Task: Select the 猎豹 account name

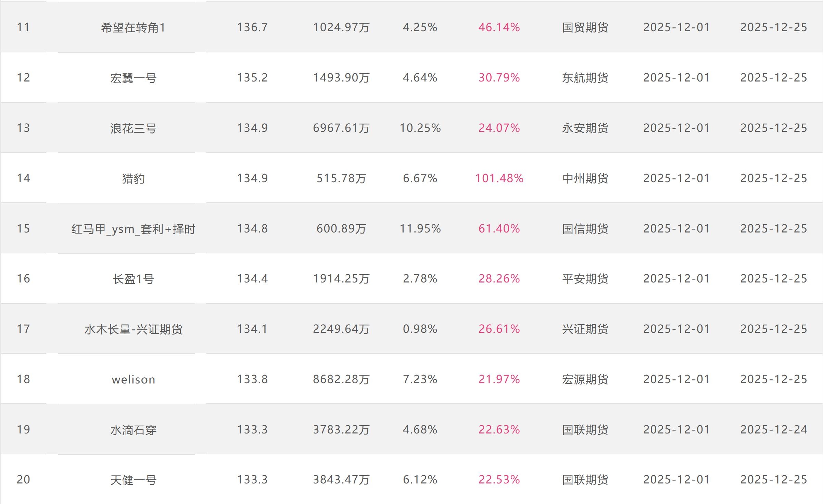Action: (x=133, y=178)
